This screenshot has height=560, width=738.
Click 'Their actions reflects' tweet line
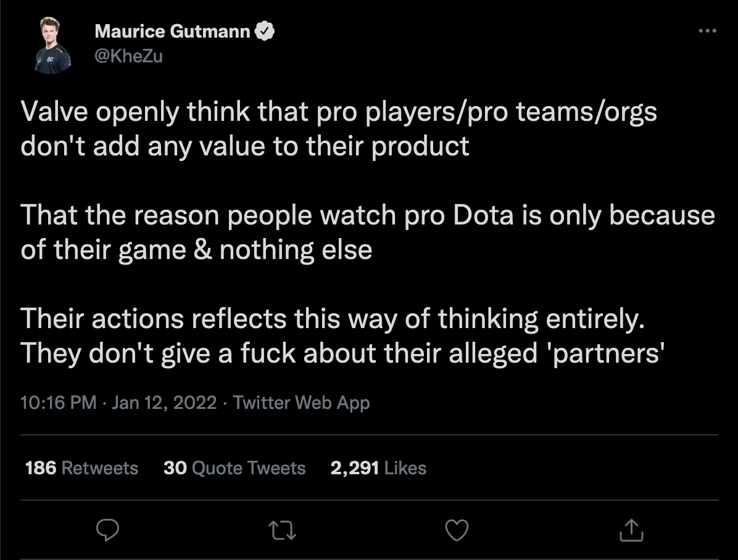[333, 319]
